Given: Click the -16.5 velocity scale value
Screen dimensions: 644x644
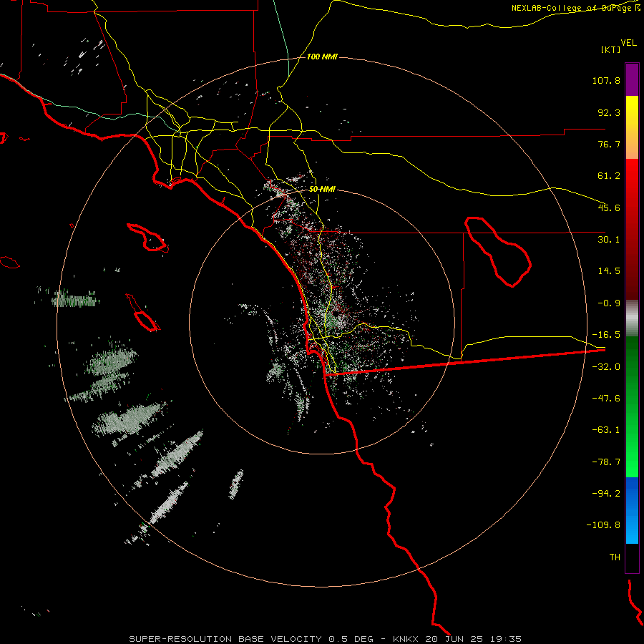Looking at the screenshot, I should click(606, 335).
